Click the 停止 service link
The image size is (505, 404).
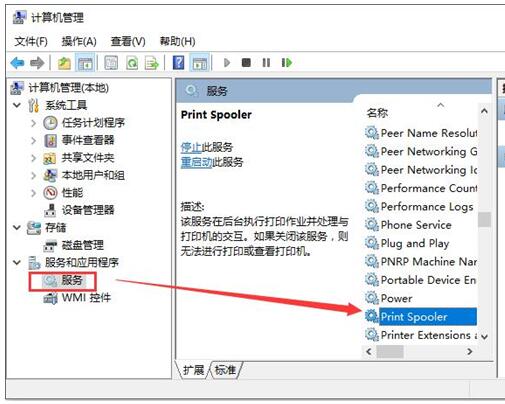pos(191,147)
